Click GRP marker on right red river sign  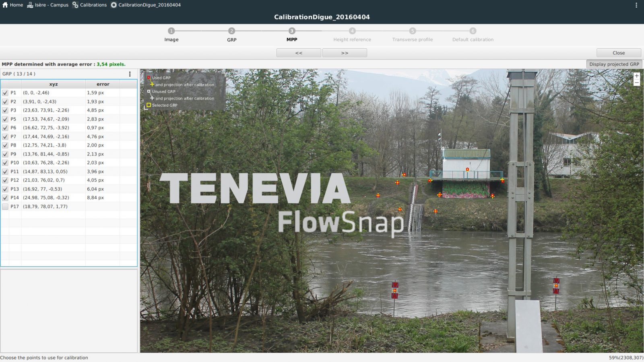pos(556,285)
